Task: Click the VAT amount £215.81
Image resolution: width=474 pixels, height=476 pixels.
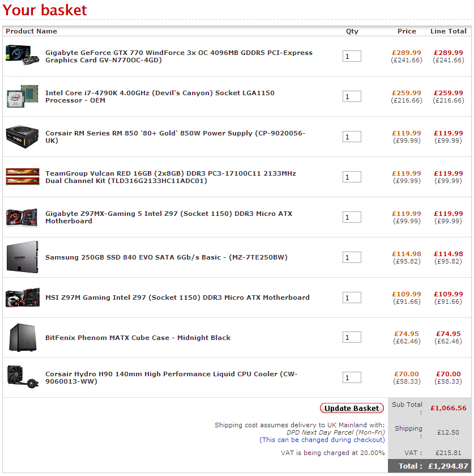Action: [448, 453]
